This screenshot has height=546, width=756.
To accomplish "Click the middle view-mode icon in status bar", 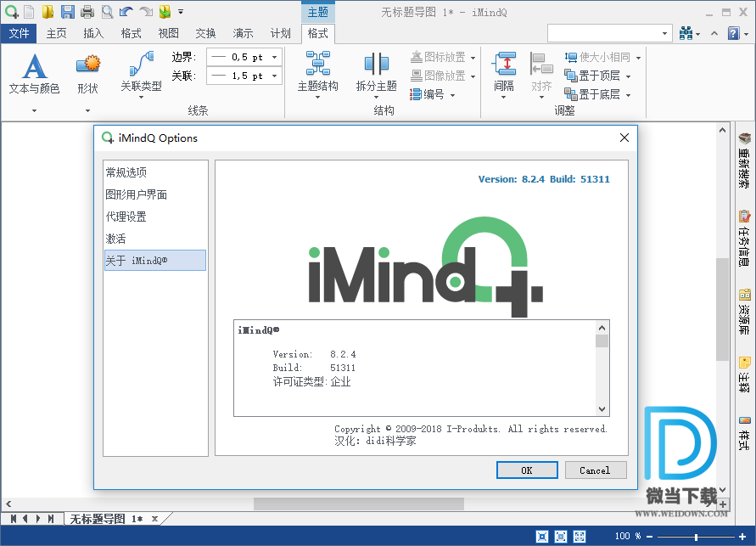I will click(561, 537).
